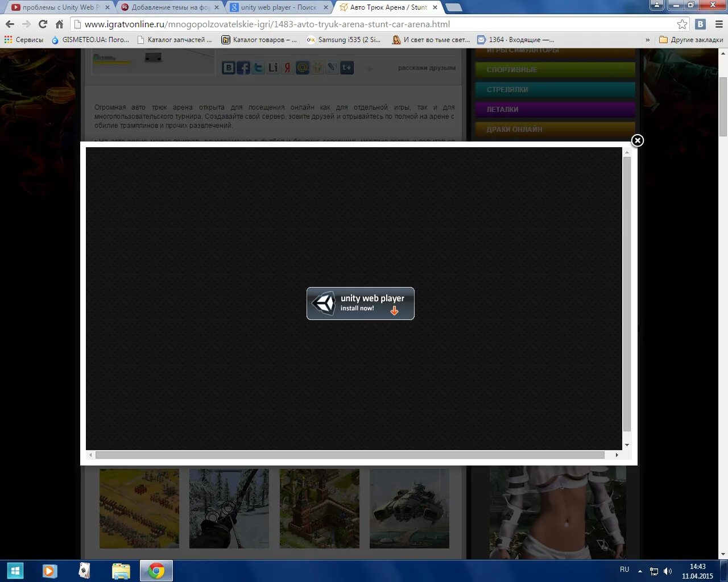The height and width of the screenshot is (582, 728).
Task: Select the 'Авто Трюк Арена / Stunt' tab
Action: pos(388,7)
